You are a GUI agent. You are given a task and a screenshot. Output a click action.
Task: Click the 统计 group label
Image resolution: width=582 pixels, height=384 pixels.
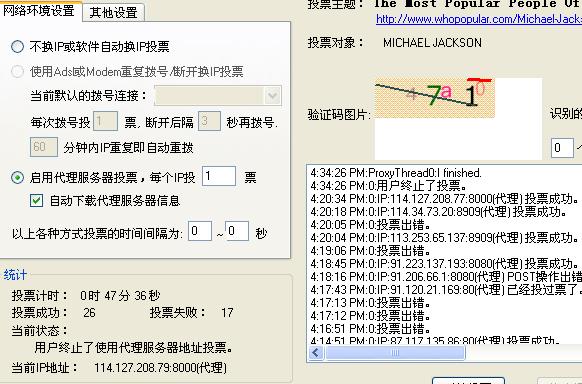[x=15, y=275]
